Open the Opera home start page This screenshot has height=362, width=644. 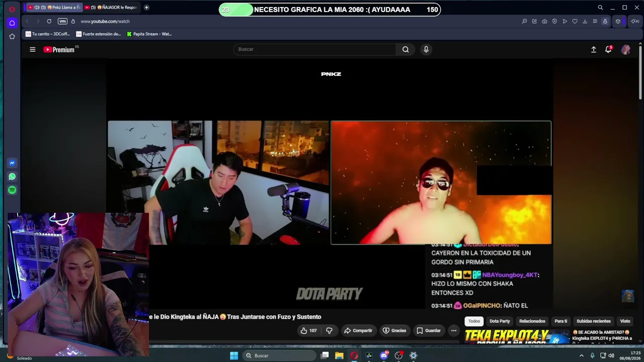pyautogui.click(x=12, y=23)
